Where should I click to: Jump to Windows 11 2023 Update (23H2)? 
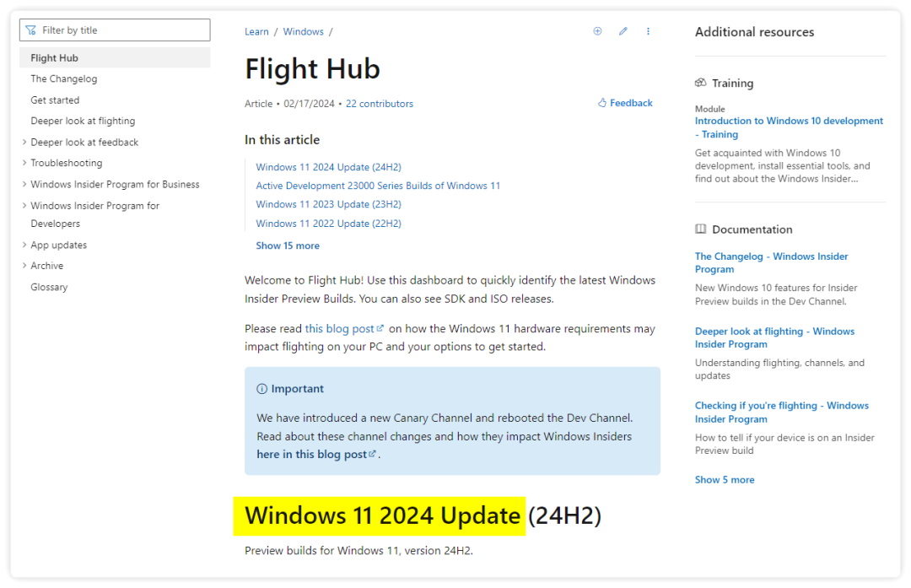coord(328,204)
